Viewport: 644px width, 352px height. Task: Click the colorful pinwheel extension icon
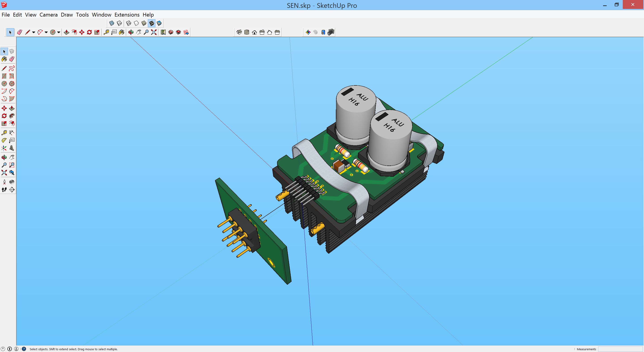click(308, 32)
